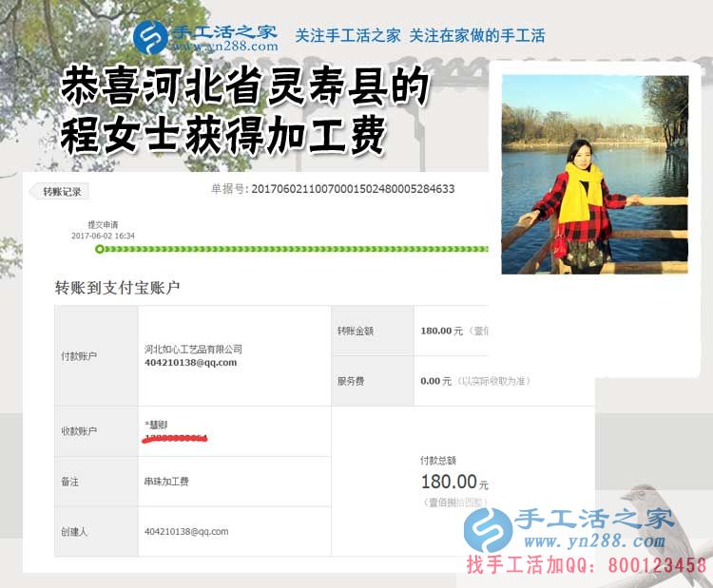Click the 收款账户 label cell
The image size is (713, 588).
click(x=96, y=431)
